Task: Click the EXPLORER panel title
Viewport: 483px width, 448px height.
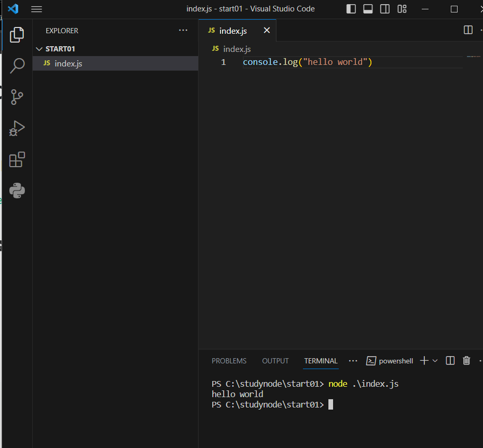Action: tap(62, 31)
